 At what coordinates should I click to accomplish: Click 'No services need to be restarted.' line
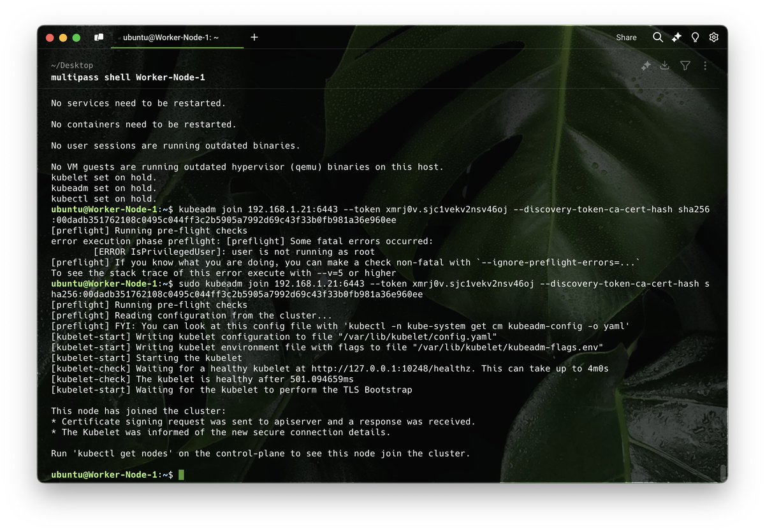pyautogui.click(x=138, y=103)
